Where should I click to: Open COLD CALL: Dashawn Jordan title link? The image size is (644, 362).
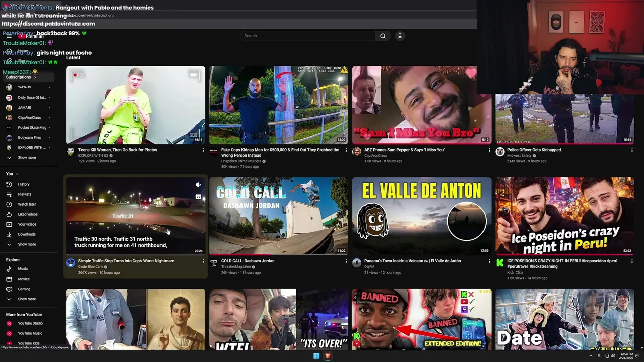pyautogui.click(x=248, y=261)
